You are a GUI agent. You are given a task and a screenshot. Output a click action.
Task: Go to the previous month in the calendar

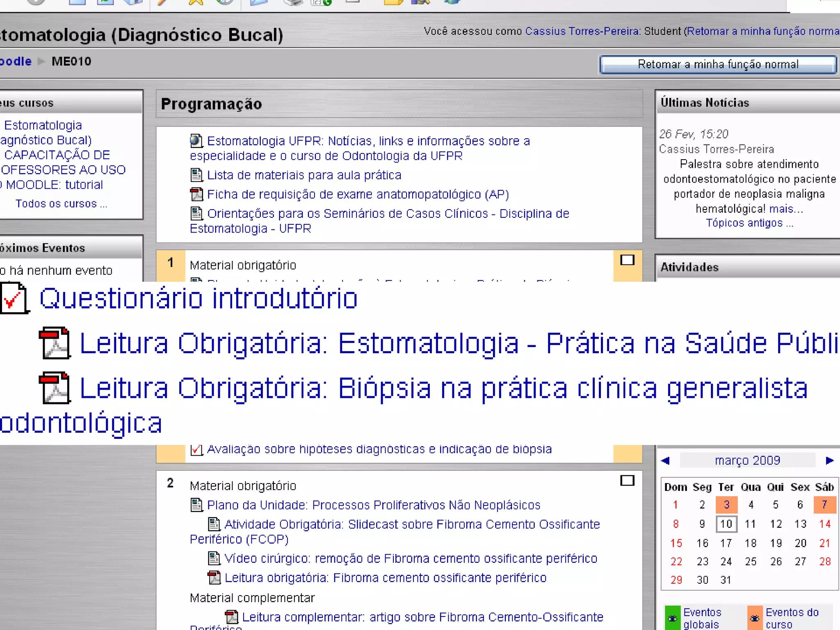(666, 461)
